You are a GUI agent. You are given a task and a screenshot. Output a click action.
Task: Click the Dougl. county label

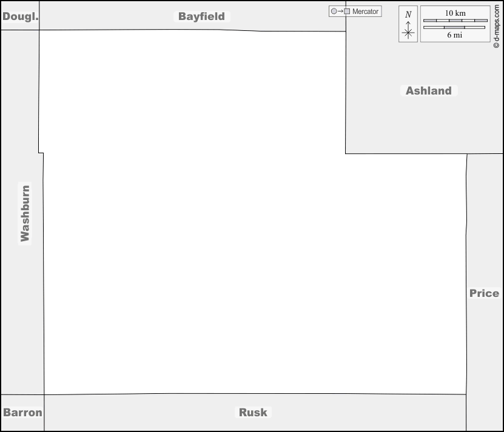point(20,16)
